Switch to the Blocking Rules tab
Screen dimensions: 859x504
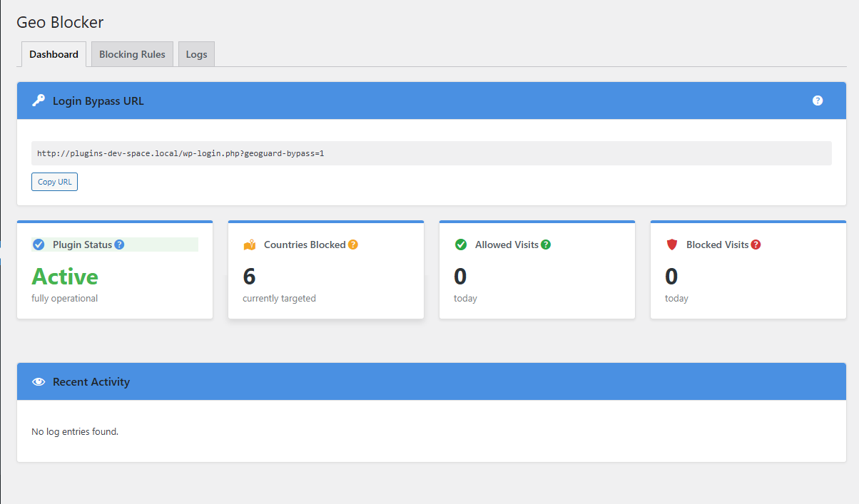tap(132, 54)
